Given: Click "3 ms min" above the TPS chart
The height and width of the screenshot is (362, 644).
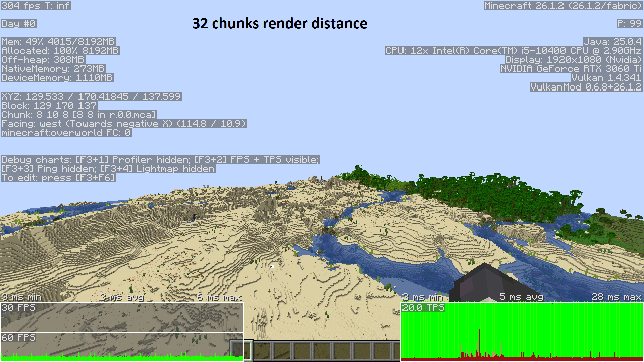Looking at the screenshot, I should (x=423, y=297).
